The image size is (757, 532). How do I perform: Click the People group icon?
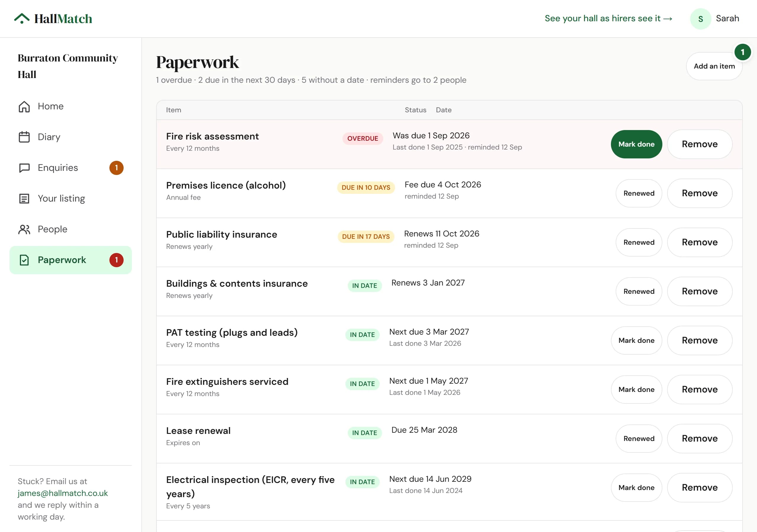(x=24, y=229)
